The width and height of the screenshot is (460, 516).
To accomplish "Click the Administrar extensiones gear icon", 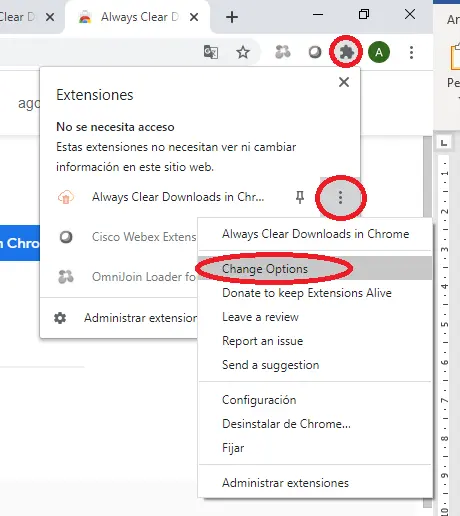I will [60, 318].
